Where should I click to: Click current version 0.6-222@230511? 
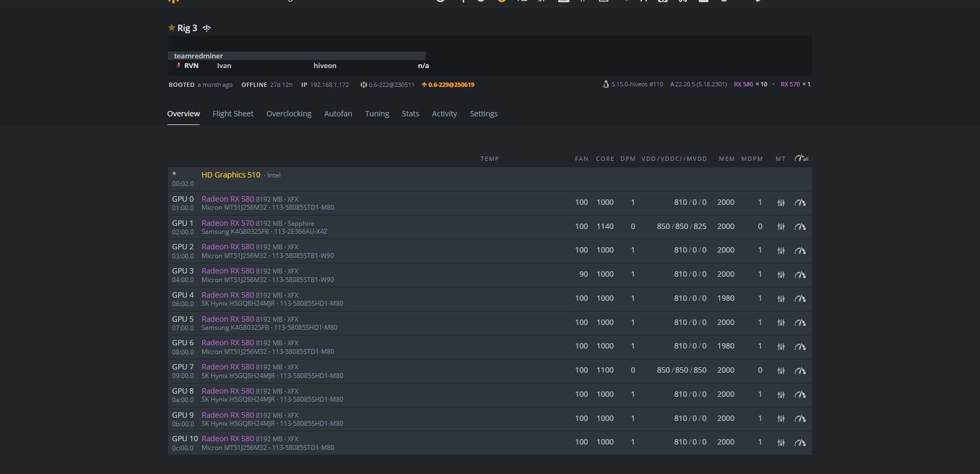(391, 85)
